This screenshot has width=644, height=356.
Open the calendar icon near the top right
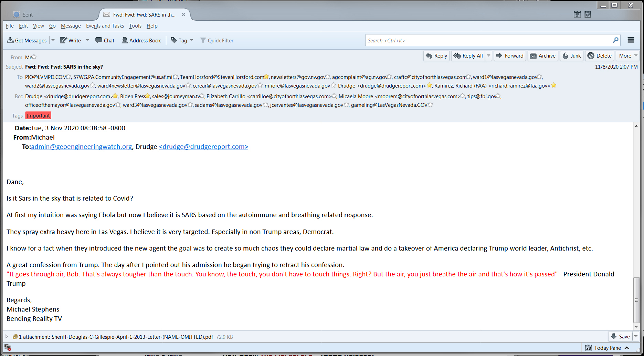(577, 14)
